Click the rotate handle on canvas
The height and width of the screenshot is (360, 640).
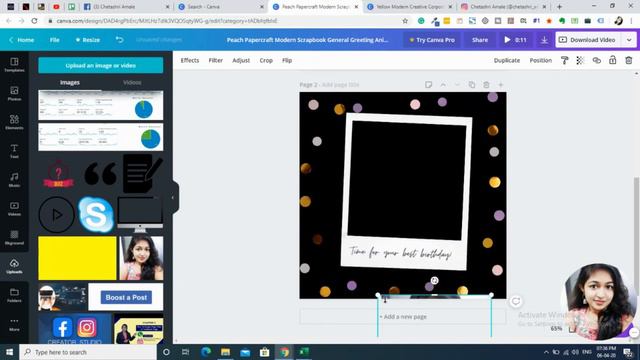point(434,280)
